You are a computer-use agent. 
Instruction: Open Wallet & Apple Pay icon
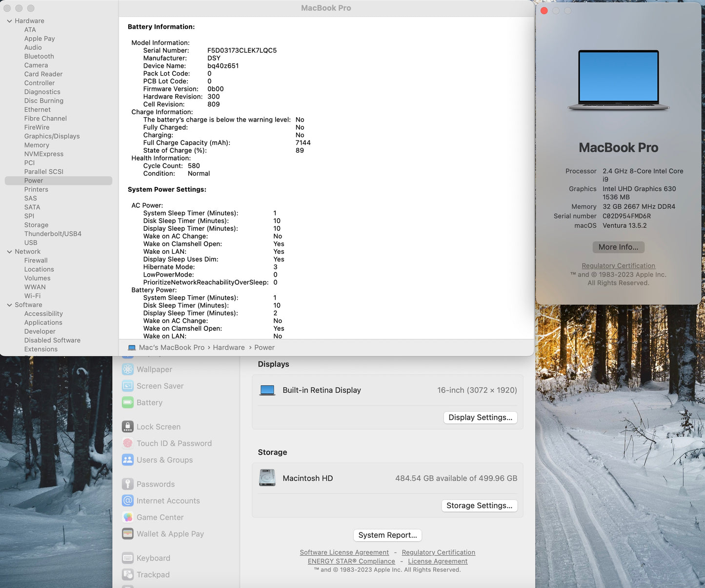127,534
